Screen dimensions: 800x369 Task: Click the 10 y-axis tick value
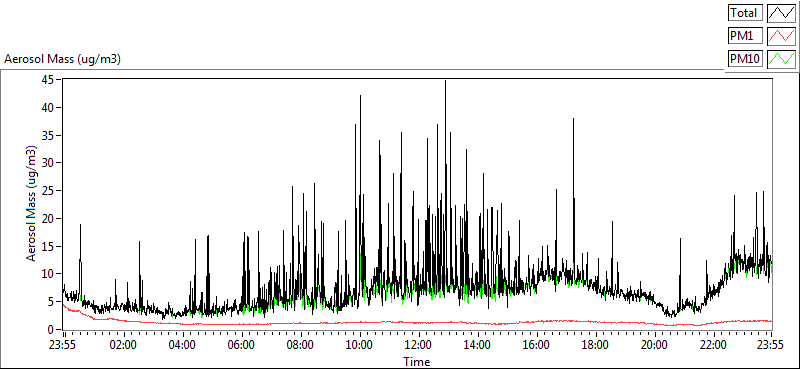[x=49, y=274]
